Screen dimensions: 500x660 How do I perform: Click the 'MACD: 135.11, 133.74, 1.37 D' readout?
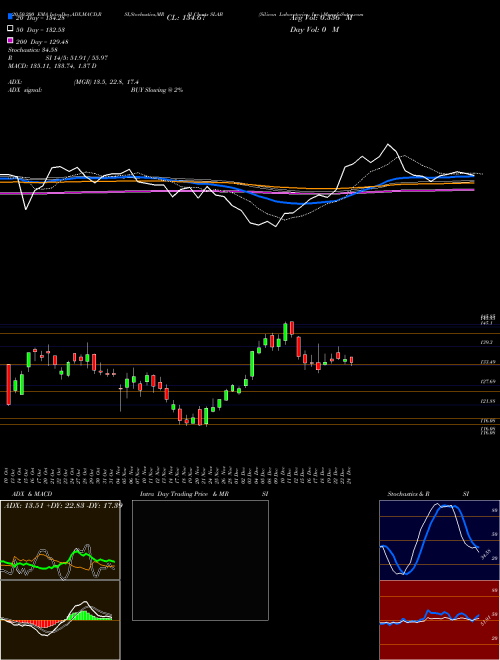(x=52, y=66)
